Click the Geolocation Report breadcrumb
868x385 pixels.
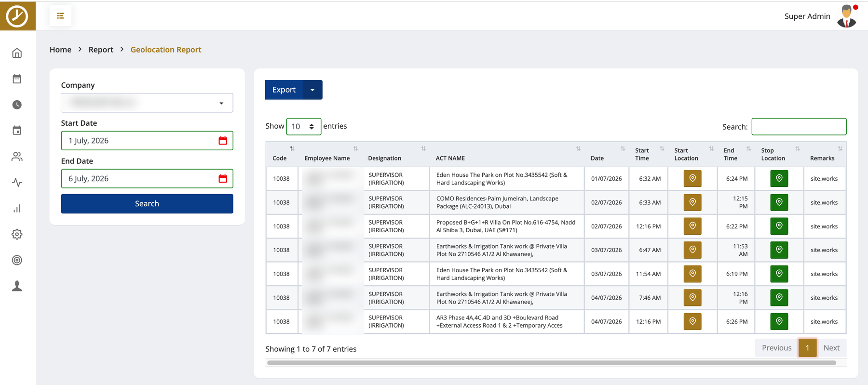[166, 50]
